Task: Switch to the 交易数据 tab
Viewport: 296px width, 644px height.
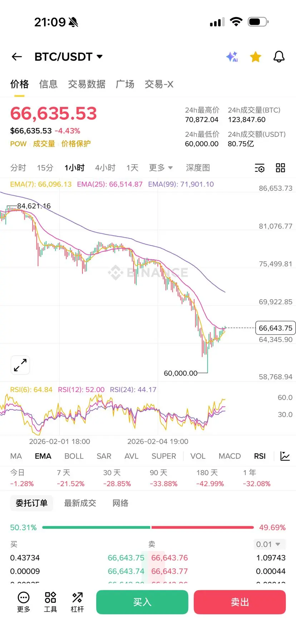Action: (x=87, y=84)
